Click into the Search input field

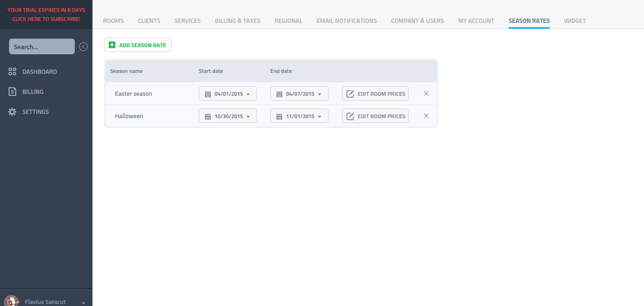point(42,47)
